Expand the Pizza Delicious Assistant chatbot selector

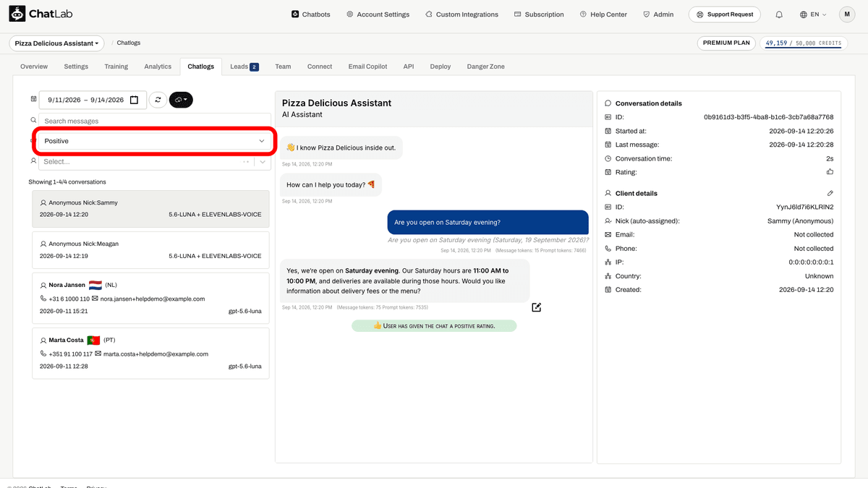click(56, 43)
